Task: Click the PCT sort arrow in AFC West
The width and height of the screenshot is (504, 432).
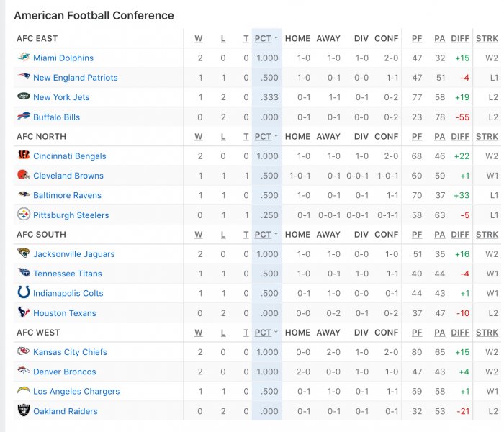Action: click(x=276, y=332)
